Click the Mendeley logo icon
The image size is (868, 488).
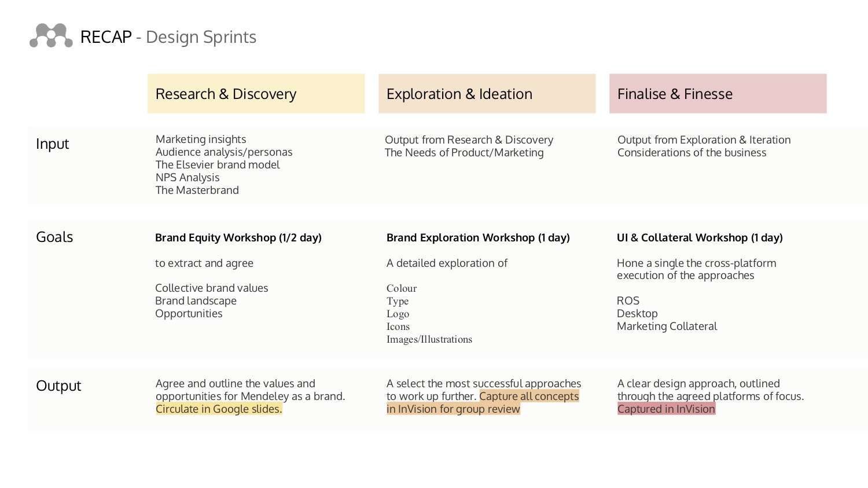(51, 36)
